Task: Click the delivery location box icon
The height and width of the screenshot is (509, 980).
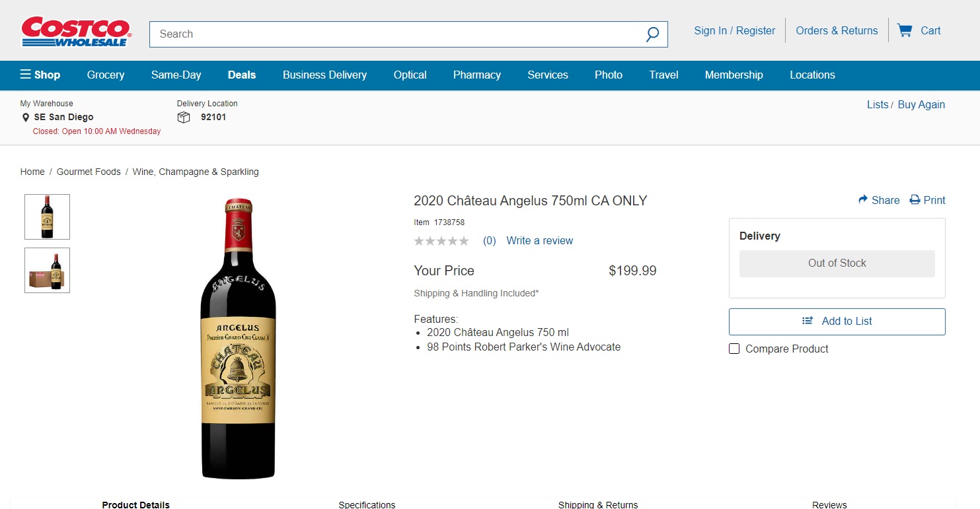Action: [184, 118]
